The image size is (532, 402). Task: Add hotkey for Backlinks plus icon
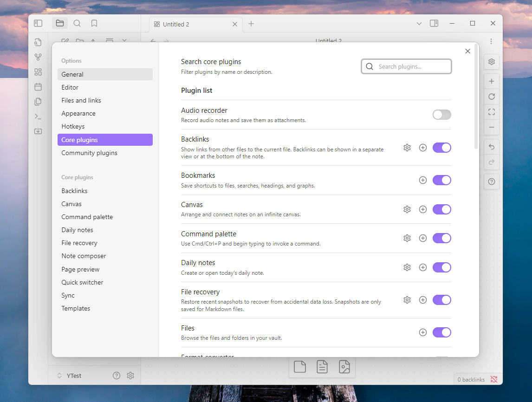coord(423,148)
